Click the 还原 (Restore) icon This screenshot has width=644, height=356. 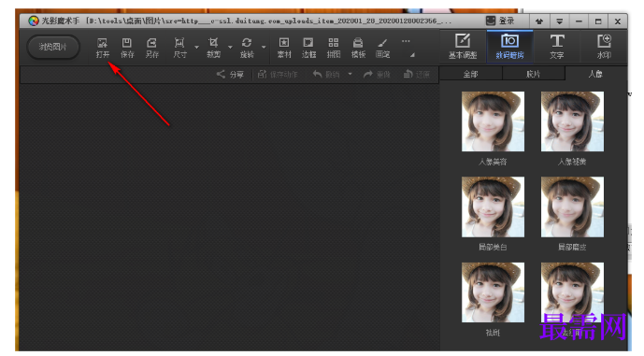(x=408, y=74)
